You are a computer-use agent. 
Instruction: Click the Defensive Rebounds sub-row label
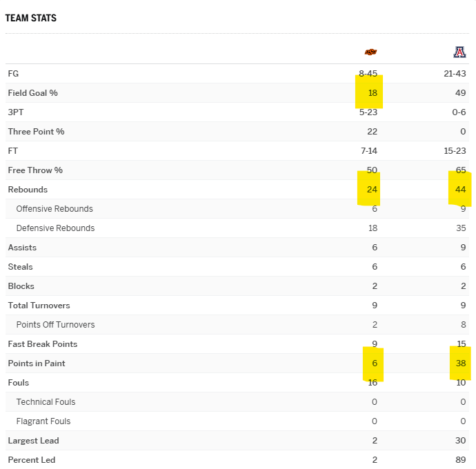point(55,228)
